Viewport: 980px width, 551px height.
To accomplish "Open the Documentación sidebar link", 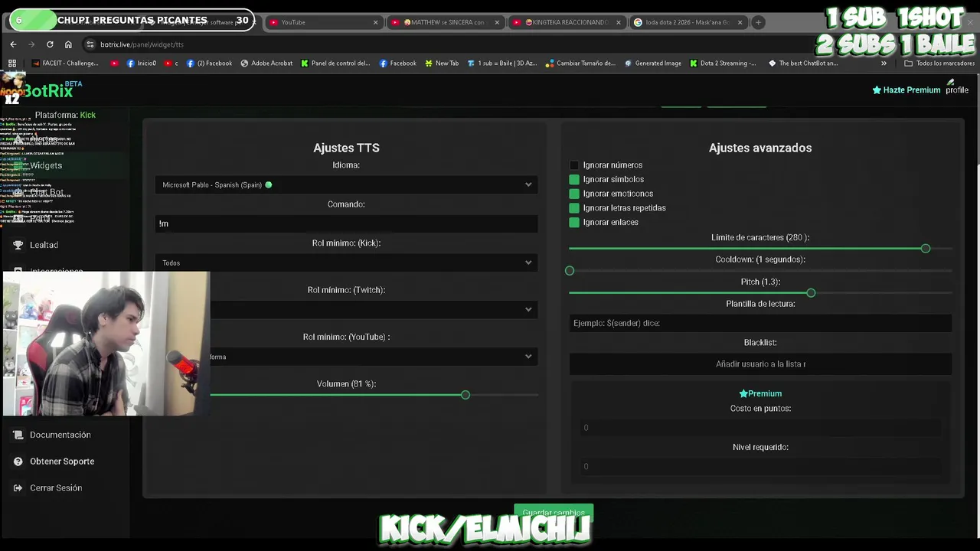I will [x=60, y=435].
